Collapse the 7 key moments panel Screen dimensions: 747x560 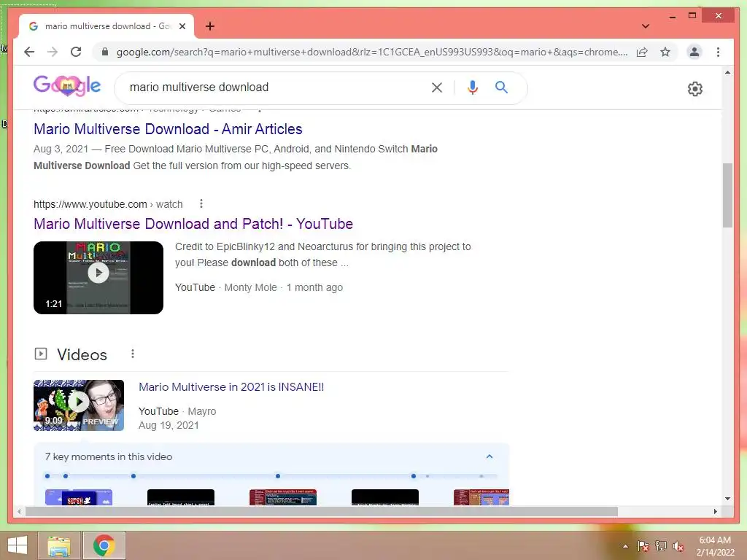click(489, 456)
